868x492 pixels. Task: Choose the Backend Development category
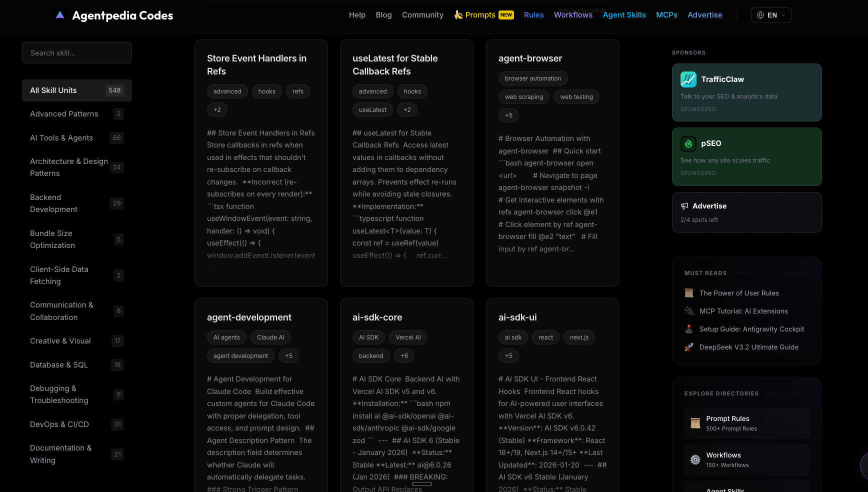77,203
